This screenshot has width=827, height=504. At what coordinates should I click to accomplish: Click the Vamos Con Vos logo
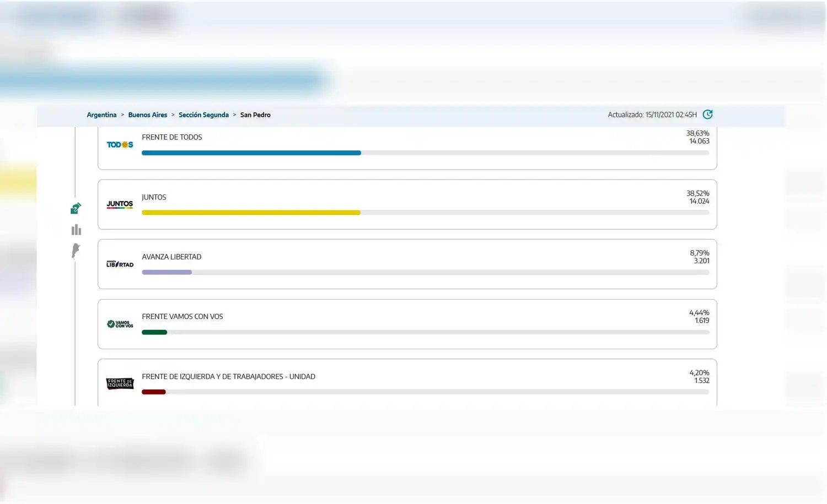pos(120,324)
